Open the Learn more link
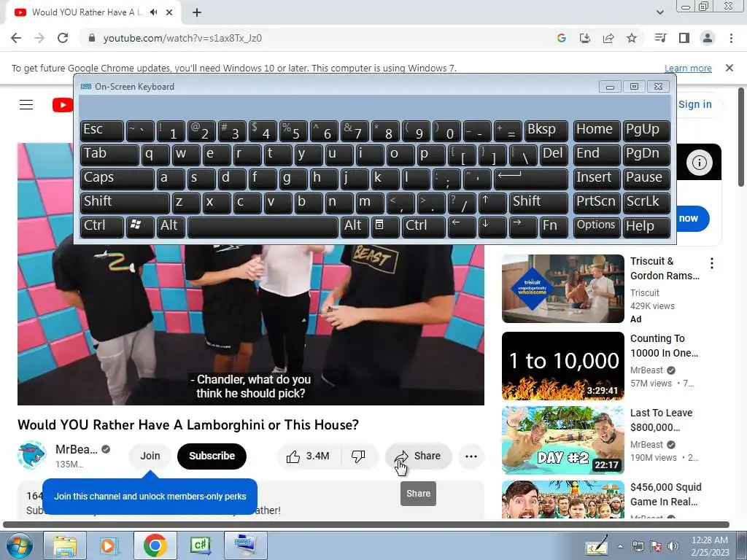 tap(688, 68)
